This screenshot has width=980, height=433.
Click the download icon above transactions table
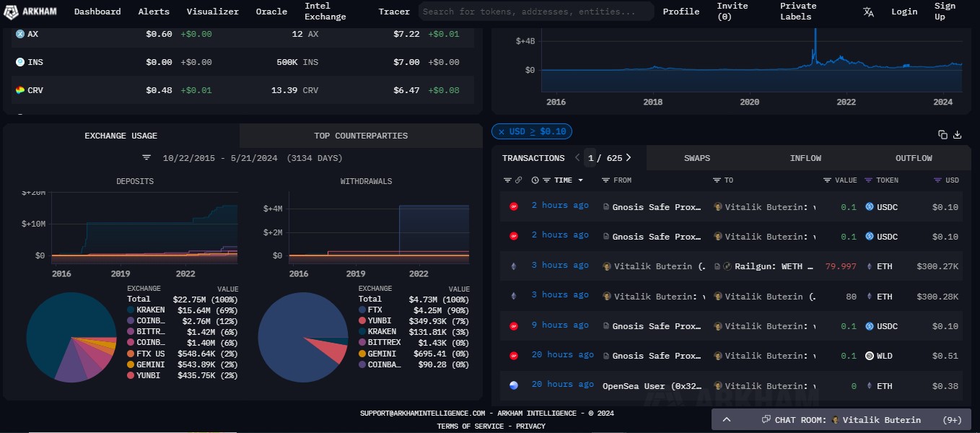(x=958, y=134)
